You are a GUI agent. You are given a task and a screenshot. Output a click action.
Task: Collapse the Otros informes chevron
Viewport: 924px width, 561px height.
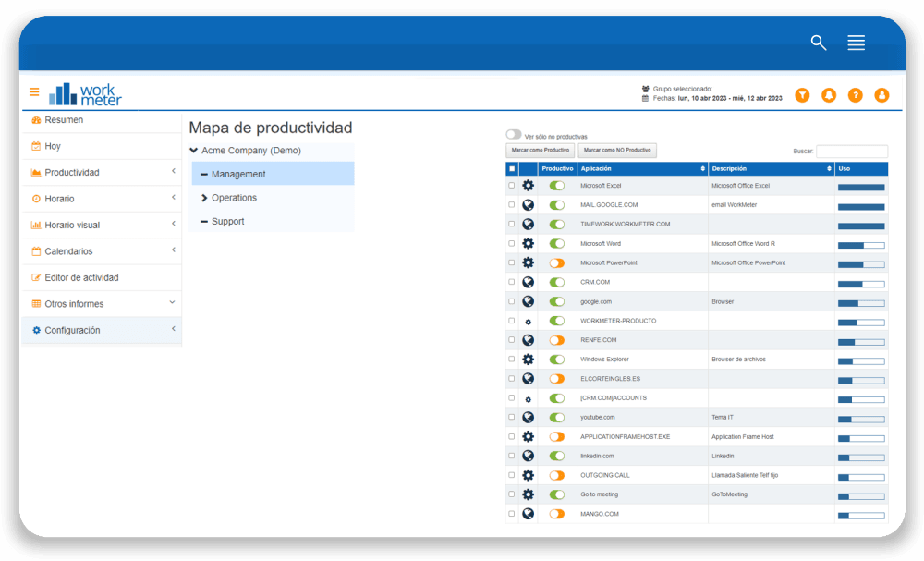[172, 302]
